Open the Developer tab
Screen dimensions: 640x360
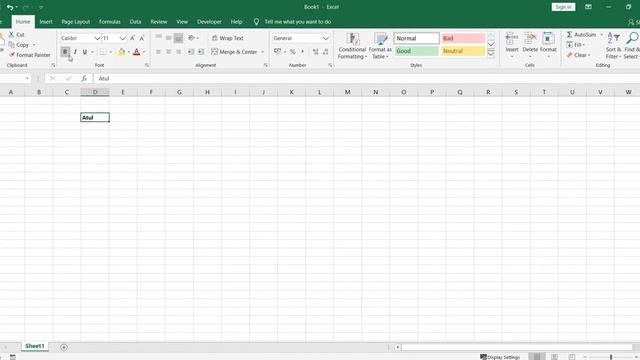point(209,22)
